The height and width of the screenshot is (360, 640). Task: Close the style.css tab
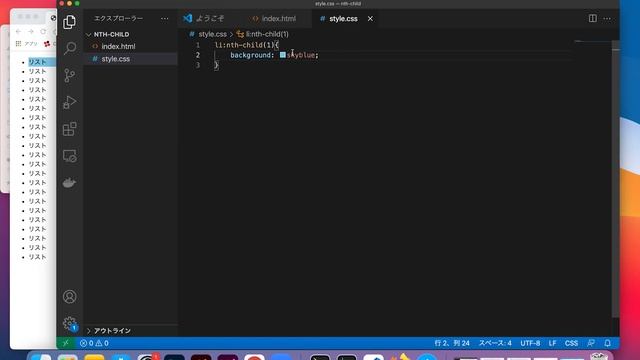click(x=370, y=19)
